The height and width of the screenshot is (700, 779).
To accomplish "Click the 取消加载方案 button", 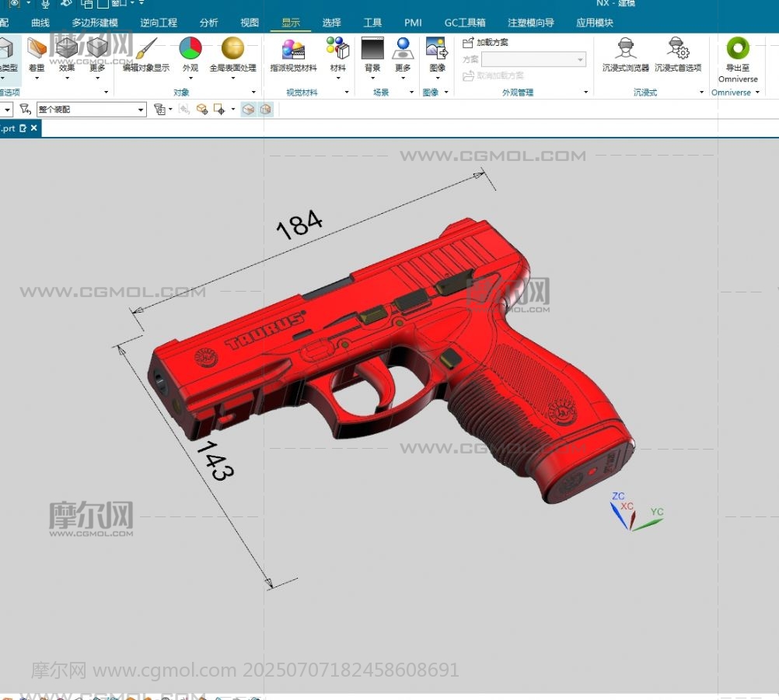I will [493, 75].
